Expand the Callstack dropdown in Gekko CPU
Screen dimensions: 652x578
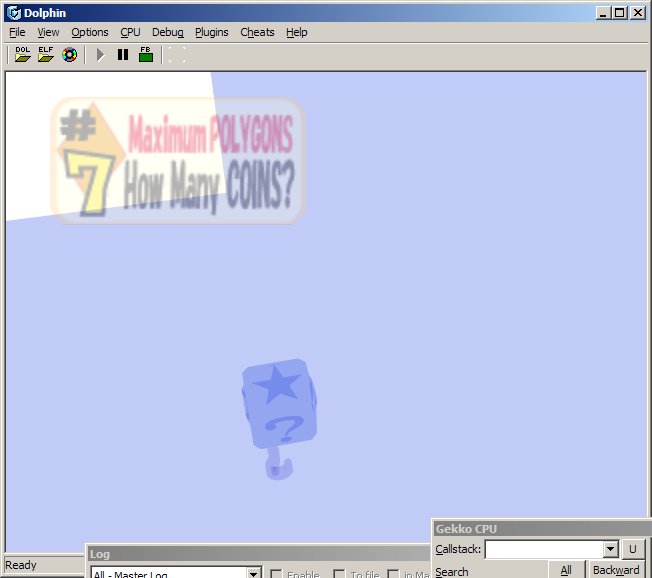(x=610, y=549)
